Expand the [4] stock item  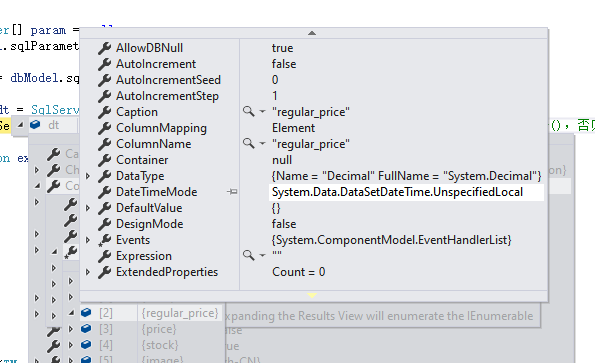(x=71, y=344)
